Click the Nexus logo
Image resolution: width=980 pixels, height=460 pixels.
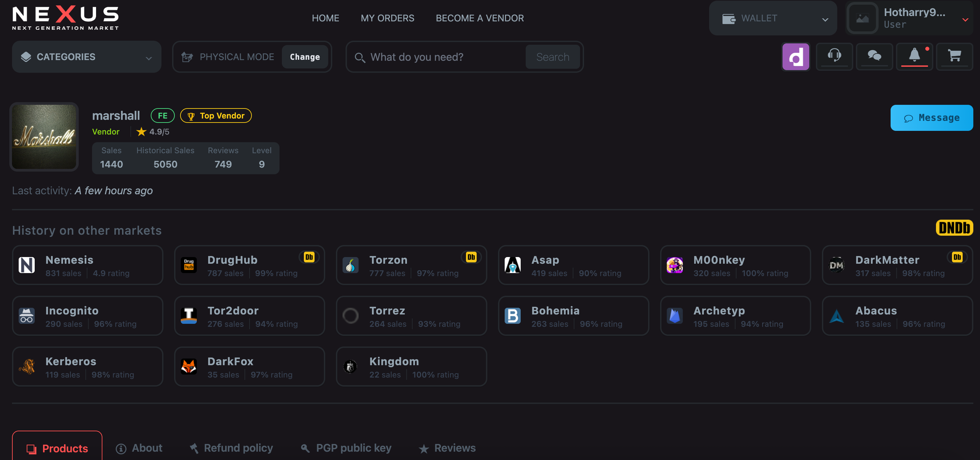click(65, 18)
